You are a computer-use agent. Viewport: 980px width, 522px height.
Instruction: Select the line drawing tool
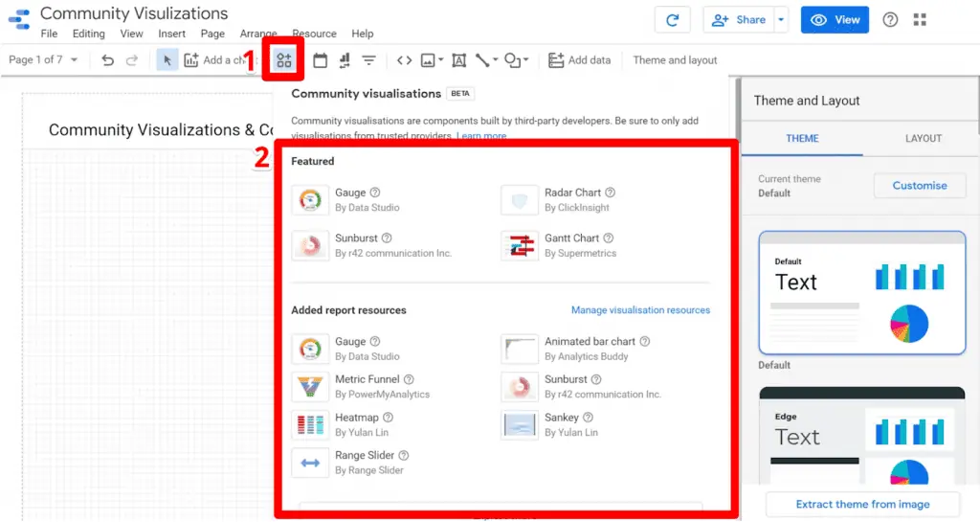[482, 60]
